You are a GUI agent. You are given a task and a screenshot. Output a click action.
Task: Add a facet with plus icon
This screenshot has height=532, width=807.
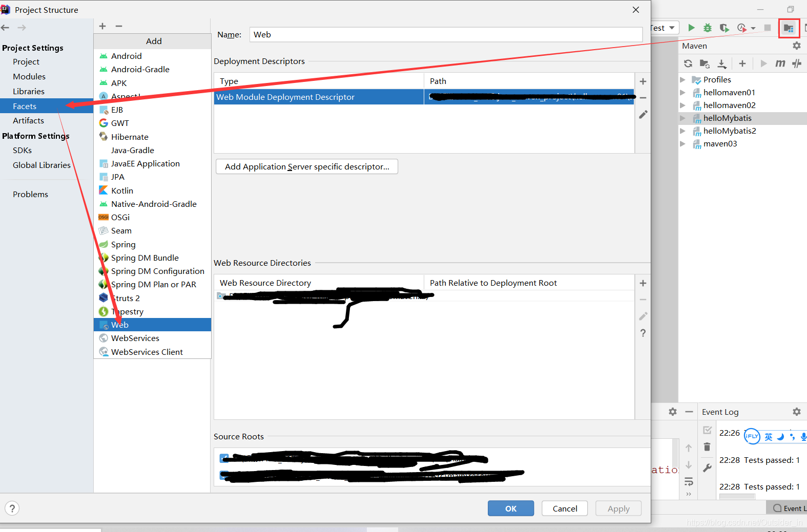pyautogui.click(x=102, y=26)
